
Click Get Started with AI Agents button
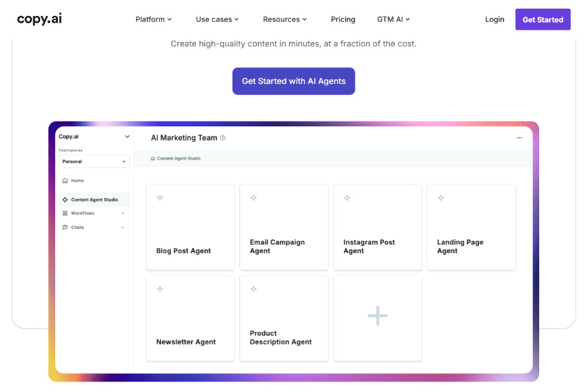(x=293, y=81)
